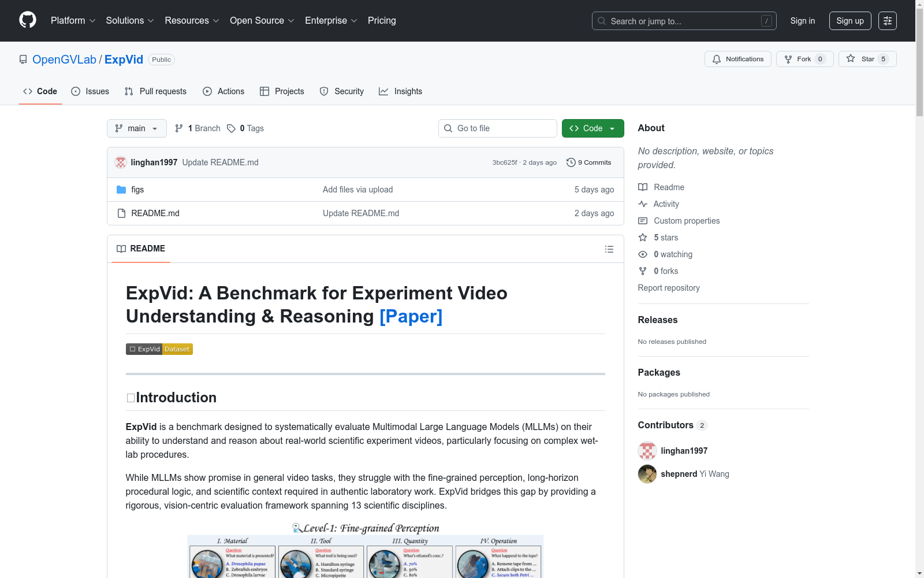Click the Go to file search field
The height and width of the screenshot is (578, 924).
(498, 128)
